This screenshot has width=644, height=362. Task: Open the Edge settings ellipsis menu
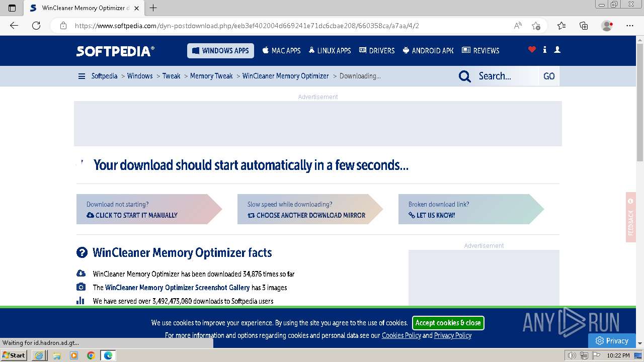630,26
